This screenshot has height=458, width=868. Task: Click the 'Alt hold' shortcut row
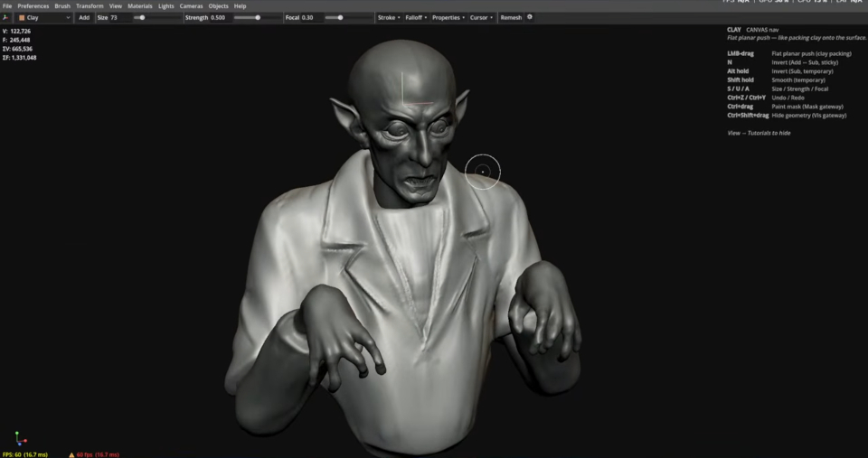tap(780, 71)
